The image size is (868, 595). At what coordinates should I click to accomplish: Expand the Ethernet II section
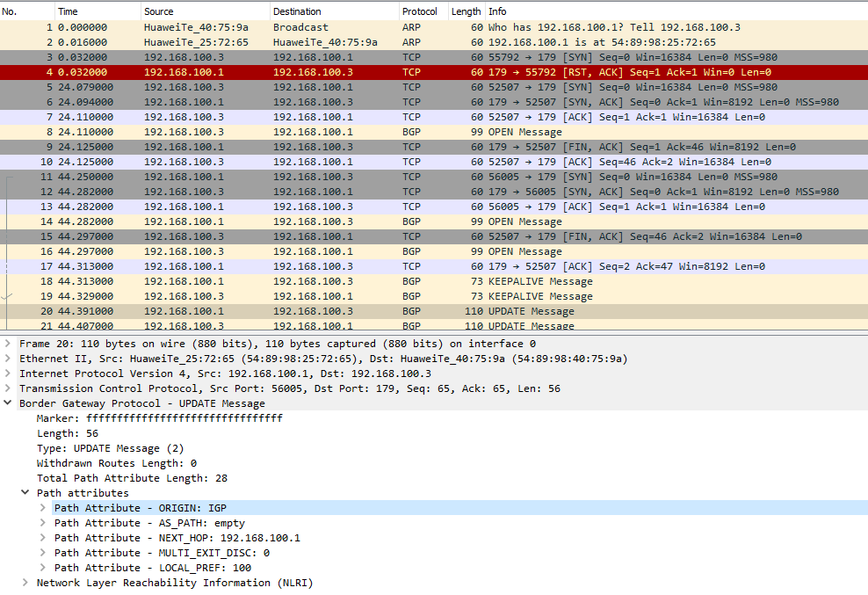pos(8,359)
